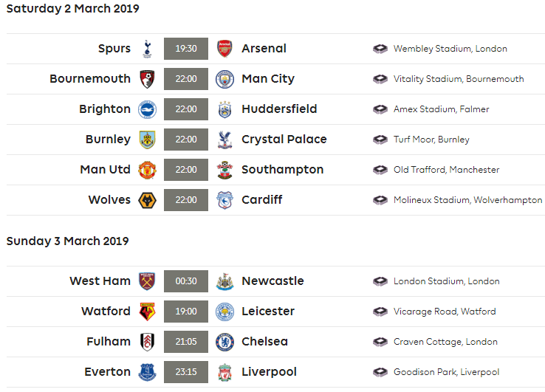Open the West Ham 00:30 kickoff time
The height and width of the screenshot is (392, 545).
coord(185,281)
